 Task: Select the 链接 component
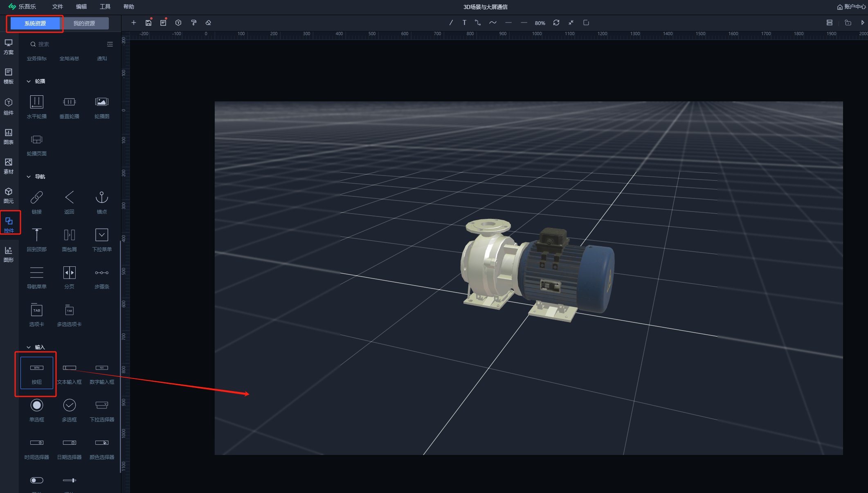tap(37, 203)
